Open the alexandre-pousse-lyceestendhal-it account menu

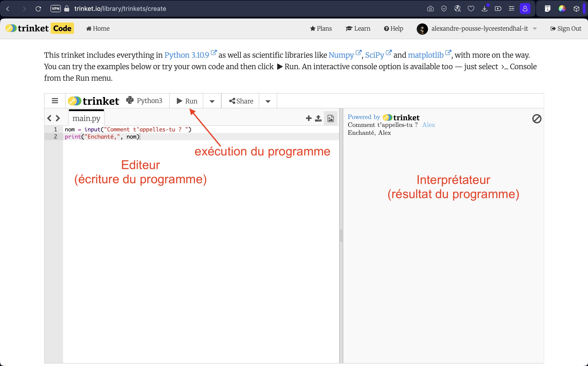coord(477,29)
